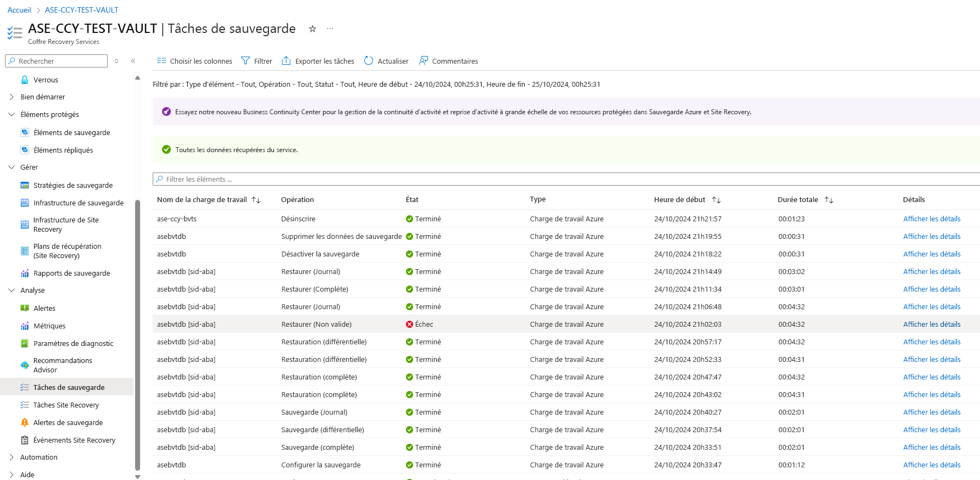Open the ellipsis more options menu

(x=330, y=29)
